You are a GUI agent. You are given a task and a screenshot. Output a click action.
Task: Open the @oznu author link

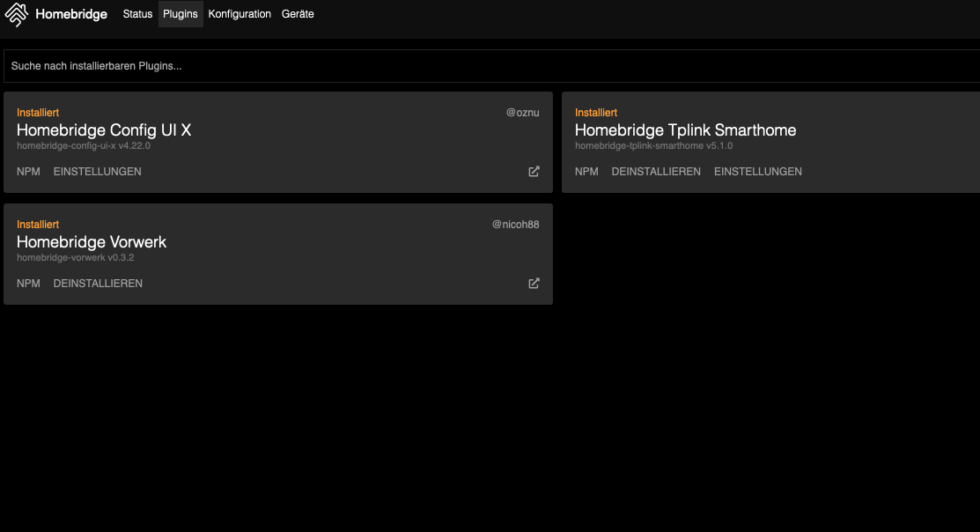522,113
